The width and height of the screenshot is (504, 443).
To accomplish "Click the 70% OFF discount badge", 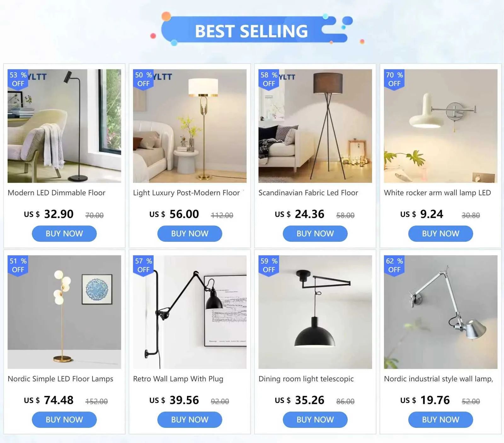I will (x=394, y=79).
